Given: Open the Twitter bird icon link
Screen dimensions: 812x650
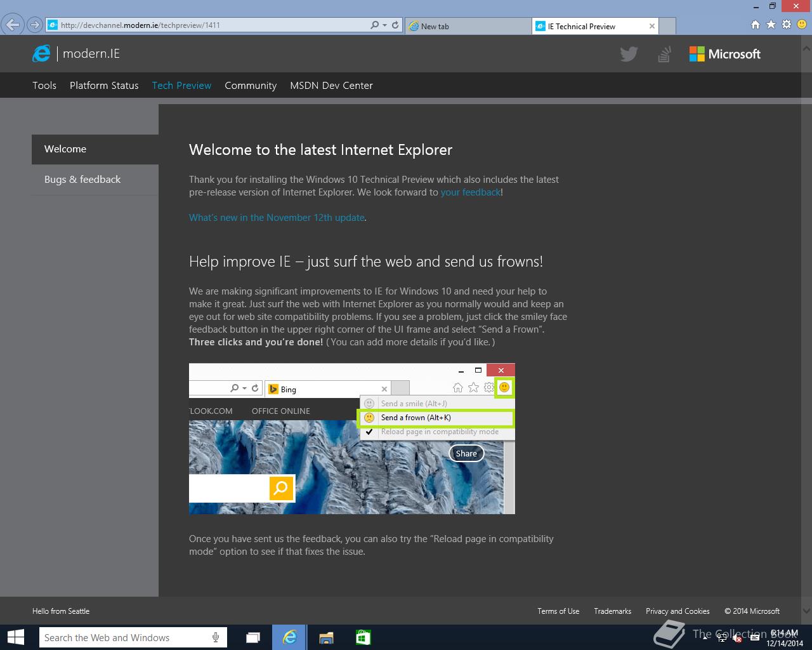Looking at the screenshot, I should (x=629, y=54).
